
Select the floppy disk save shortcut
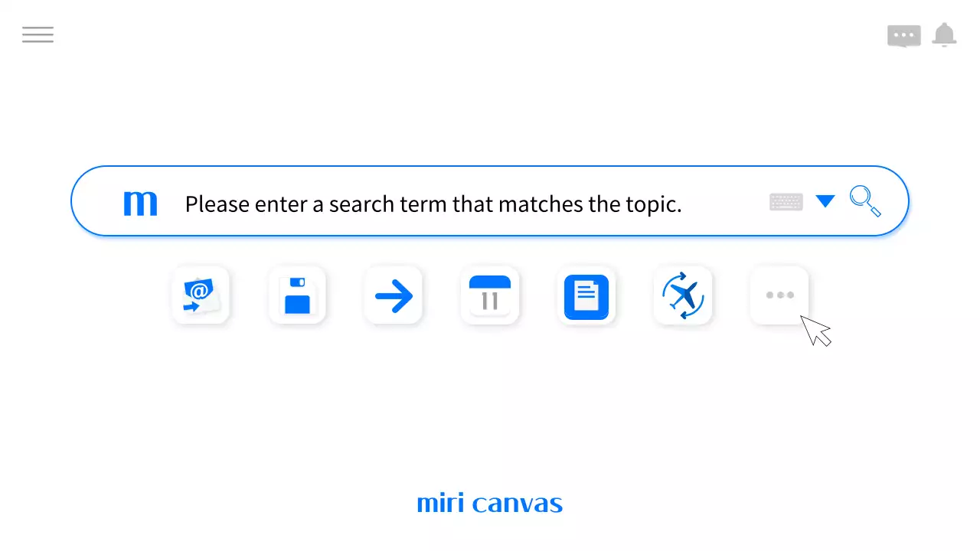click(297, 295)
